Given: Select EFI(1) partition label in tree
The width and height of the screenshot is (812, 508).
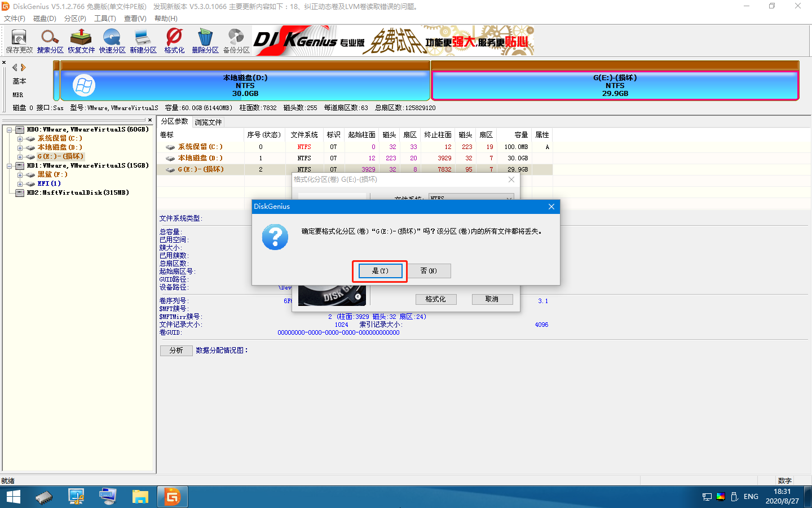Looking at the screenshot, I should point(49,183).
